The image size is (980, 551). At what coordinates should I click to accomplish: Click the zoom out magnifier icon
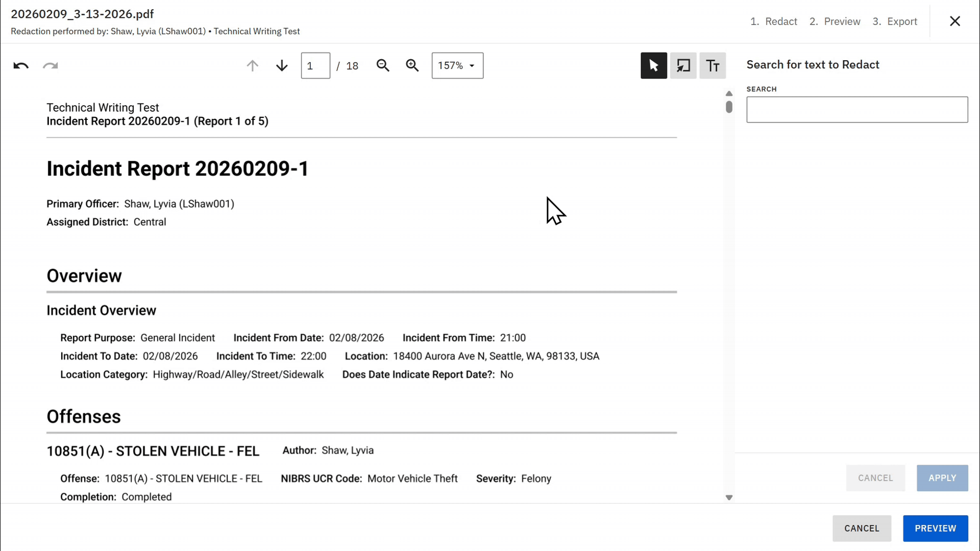click(x=383, y=66)
